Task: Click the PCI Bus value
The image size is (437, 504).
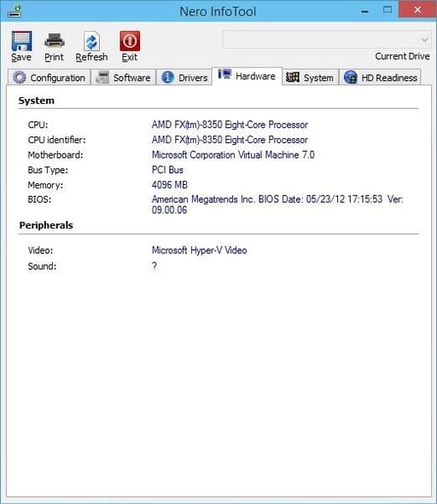Action: coord(167,170)
